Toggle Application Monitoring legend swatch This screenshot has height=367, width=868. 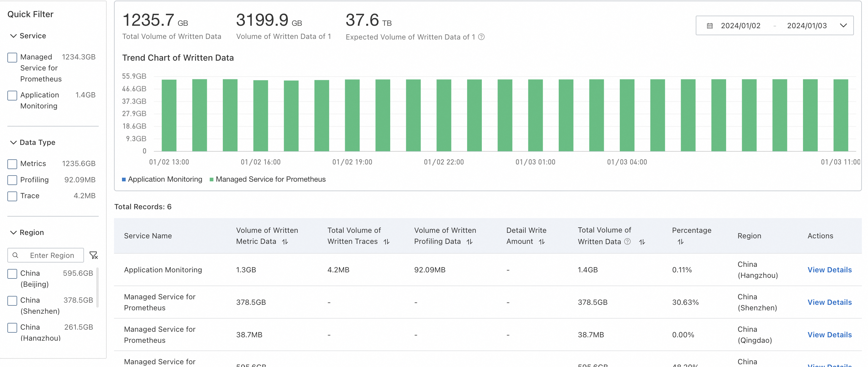point(124,180)
